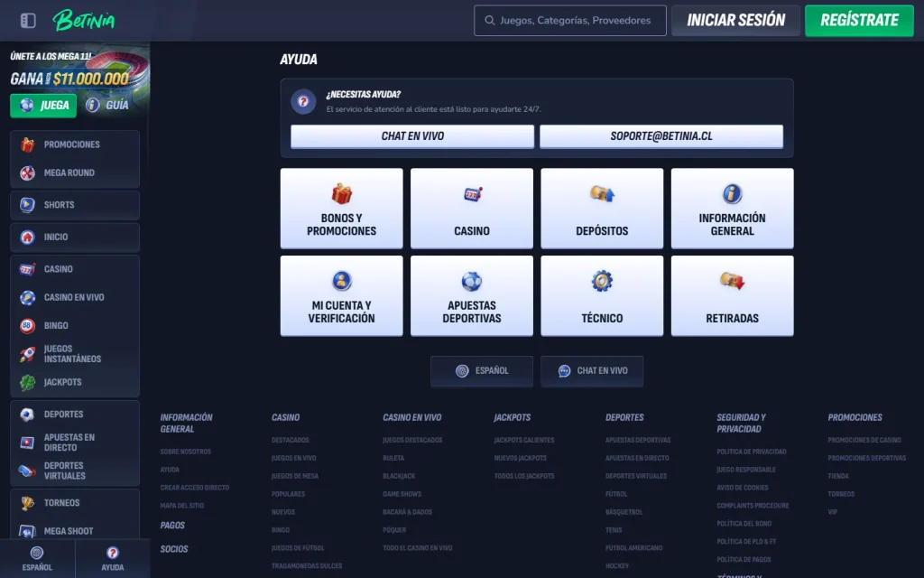Viewport: 924px width, 578px height.
Task: Open Política de Privacidad footer link
Action: click(752, 452)
